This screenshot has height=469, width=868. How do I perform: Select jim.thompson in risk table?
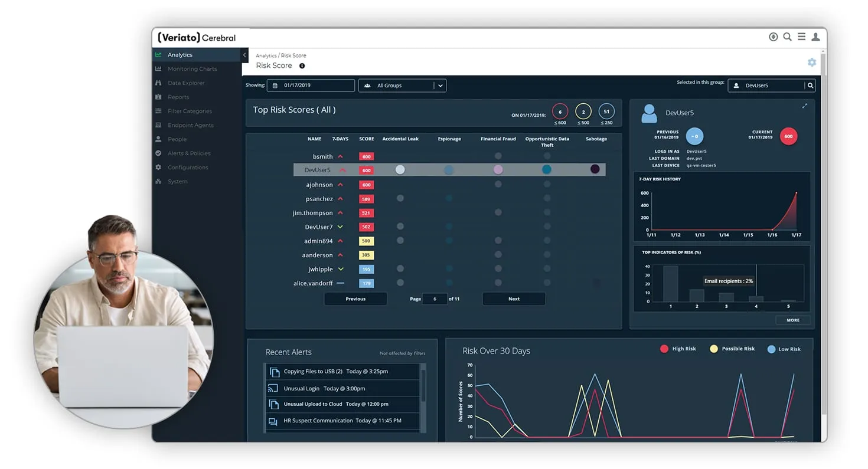(313, 213)
